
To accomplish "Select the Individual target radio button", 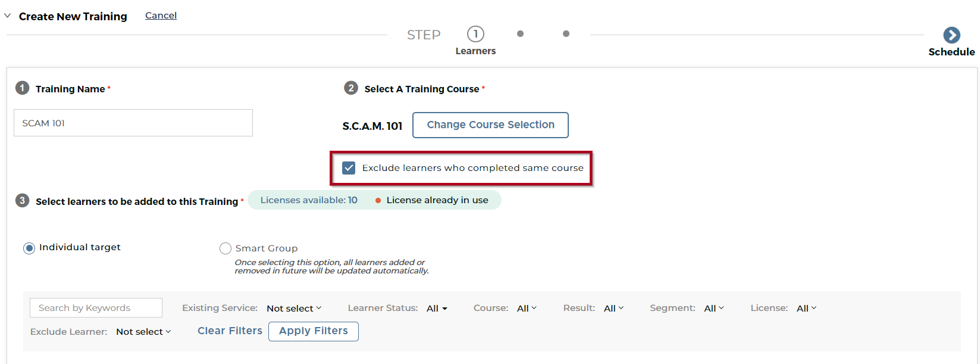I will pyautogui.click(x=29, y=248).
